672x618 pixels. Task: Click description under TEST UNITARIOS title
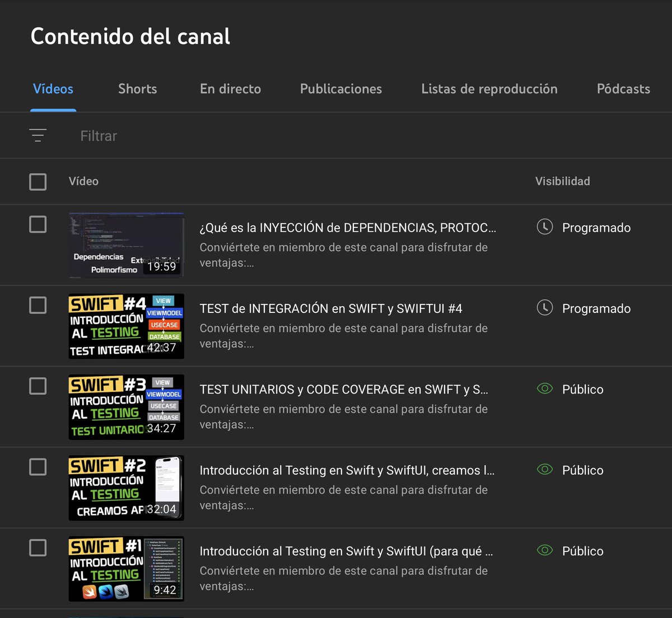point(344,416)
